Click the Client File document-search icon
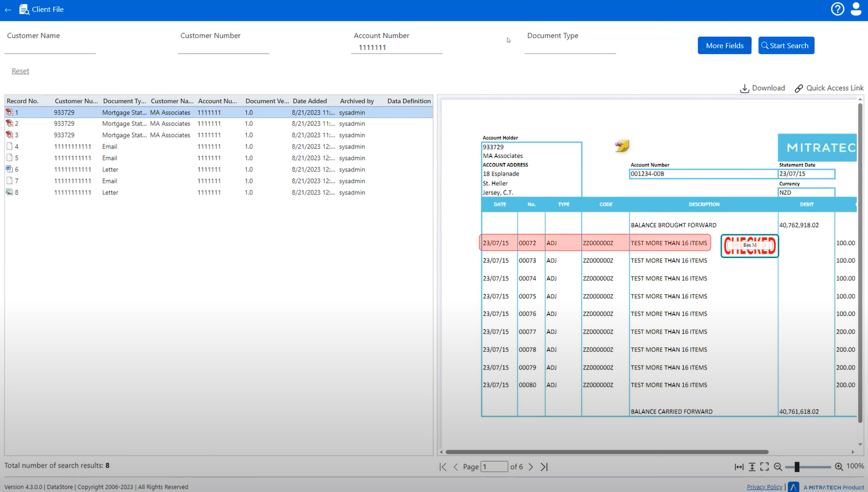This screenshot has width=868, height=492. point(24,9)
